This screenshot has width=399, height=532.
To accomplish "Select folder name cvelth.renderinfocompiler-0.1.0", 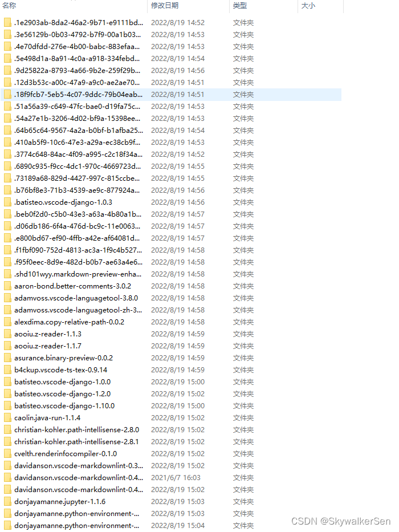I will (x=66, y=454).
